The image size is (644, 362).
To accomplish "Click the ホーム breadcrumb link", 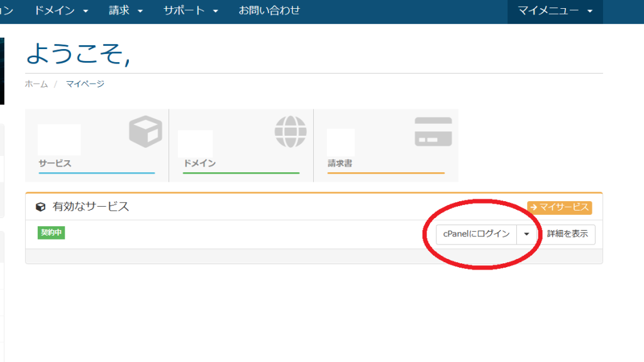I will tap(36, 84).
